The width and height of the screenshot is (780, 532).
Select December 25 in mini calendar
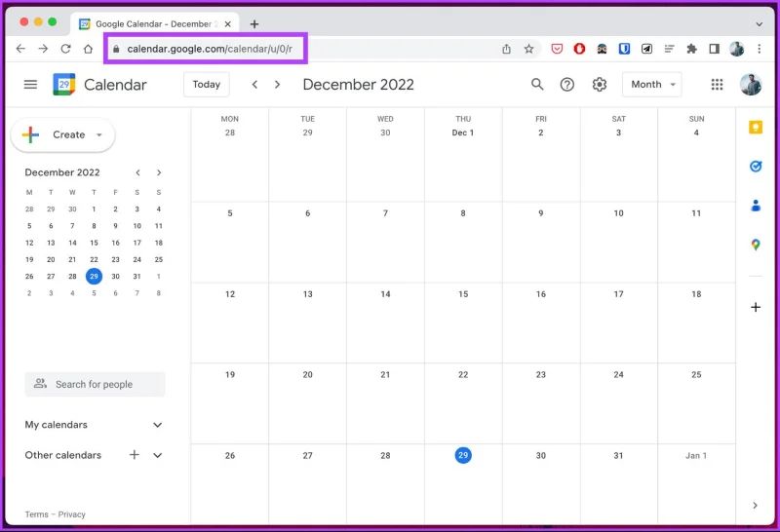pyautogui.click(x=159, y=259)
